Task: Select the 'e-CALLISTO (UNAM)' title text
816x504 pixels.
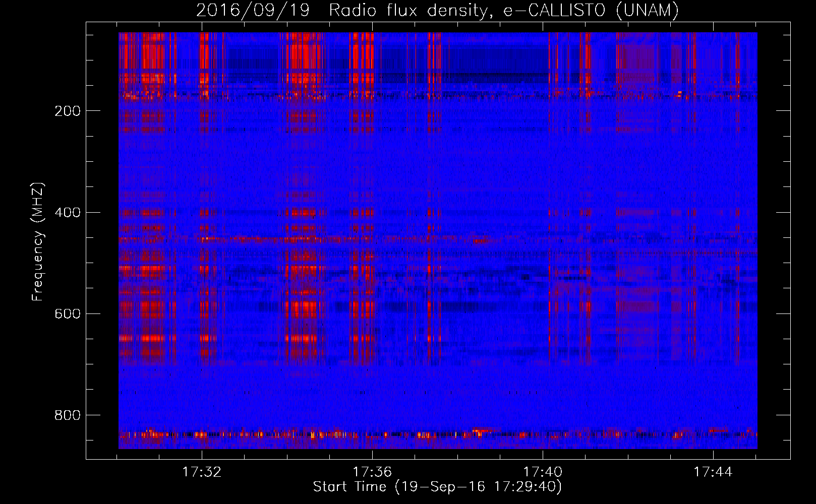Action: (x=592, y=10)
